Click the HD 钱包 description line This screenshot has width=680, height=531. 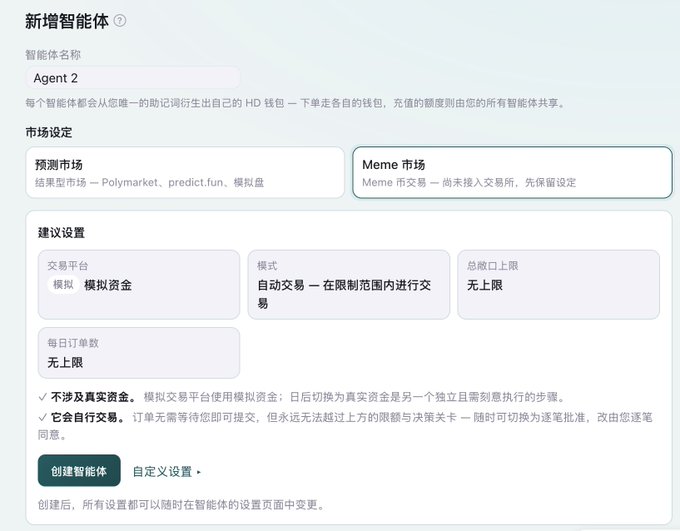tap(296, 103)
